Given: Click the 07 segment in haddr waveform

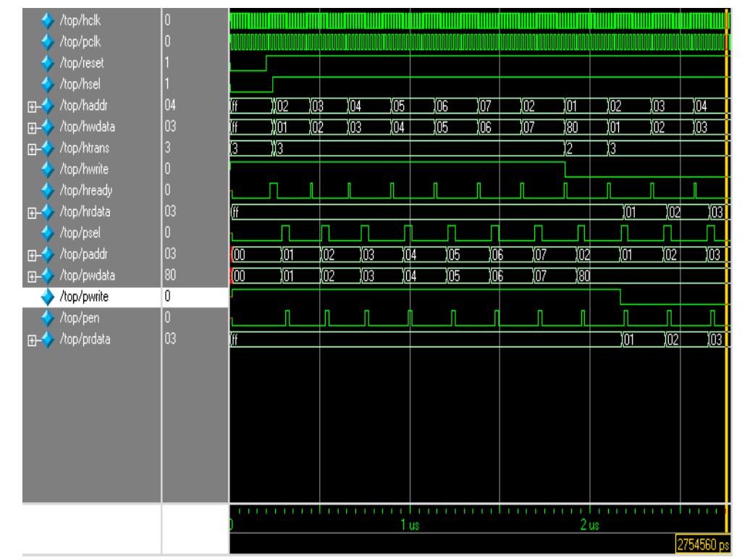Looking at the screenshot, I should coord(499,106).
